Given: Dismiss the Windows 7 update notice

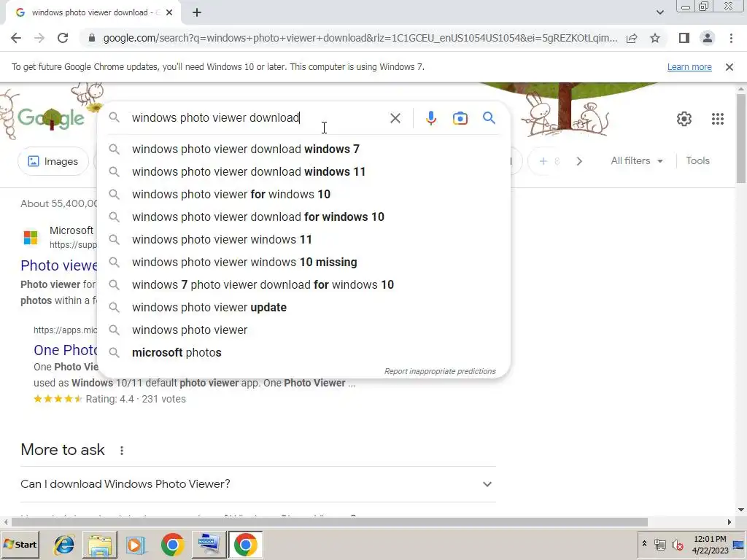Looking at the screenshot, I should pyautogui.click(x=729, y=67).
